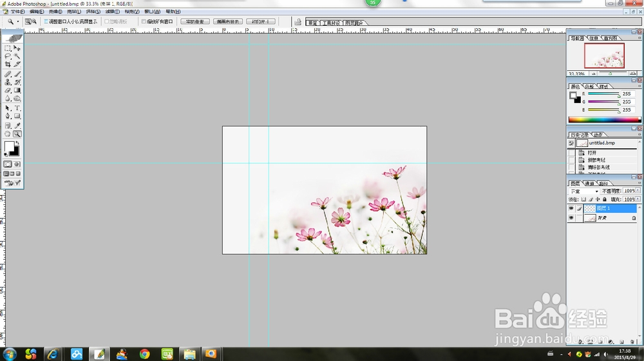Switch to the Paths tab
This screenshot has width=644, height=361.
(603, 183)
